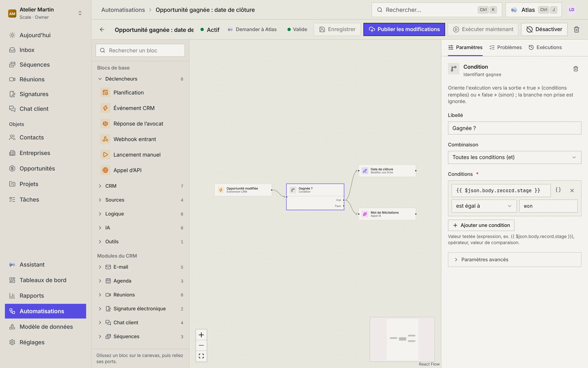
Task: Switch to the Exécutions tab
Action: pyautogui.click(x=545, y=47)
